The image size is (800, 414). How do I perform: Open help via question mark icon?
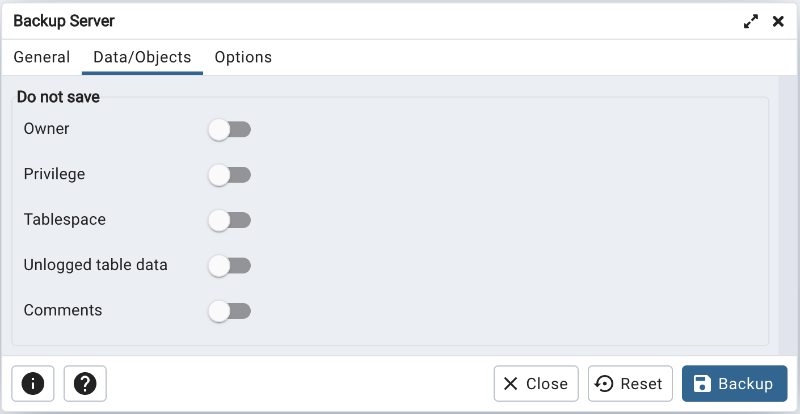point(85,384)
